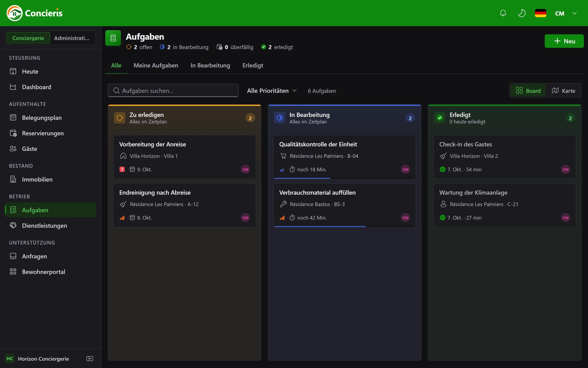Open Heute in the sidebar
Screen dimensions: 588x368
click(x=51, y=71)
